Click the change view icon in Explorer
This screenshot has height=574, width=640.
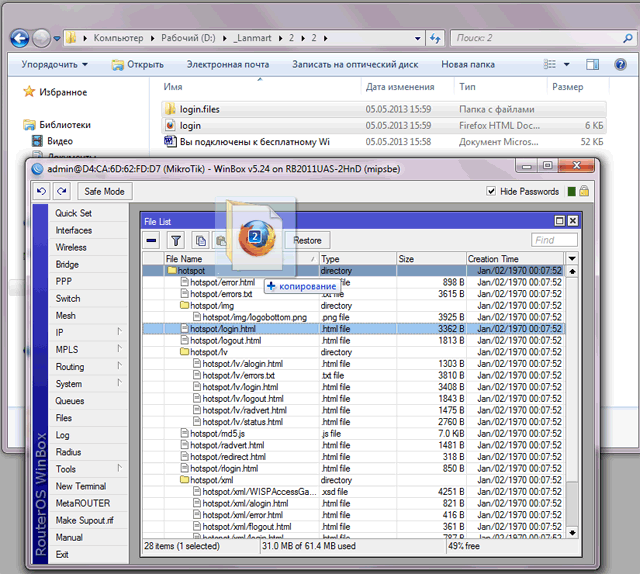549,65
